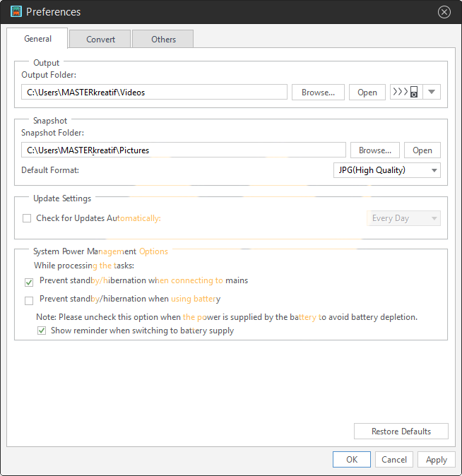Open the Output Folder
This screenshot has width=462, height=476.
(367, 92)
